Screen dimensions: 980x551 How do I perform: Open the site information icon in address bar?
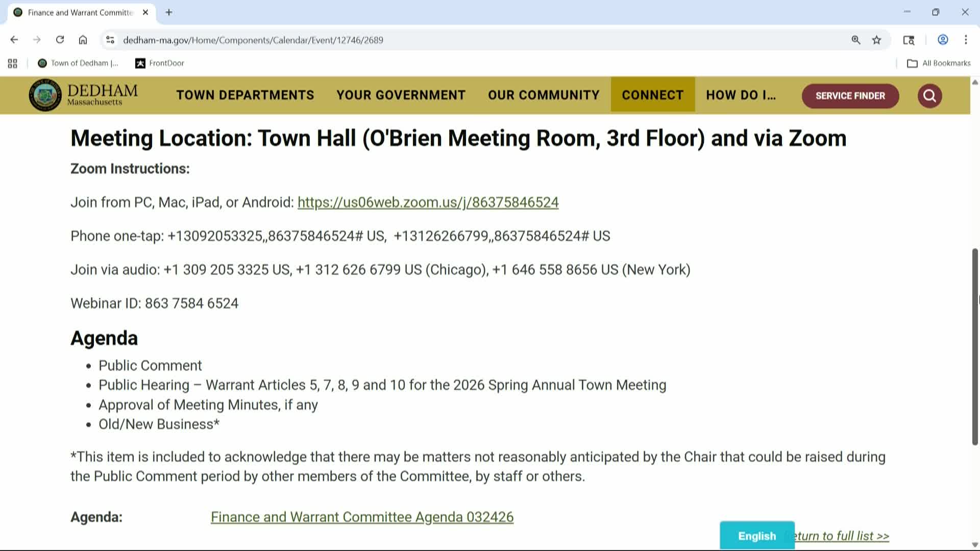coord(110,40)
